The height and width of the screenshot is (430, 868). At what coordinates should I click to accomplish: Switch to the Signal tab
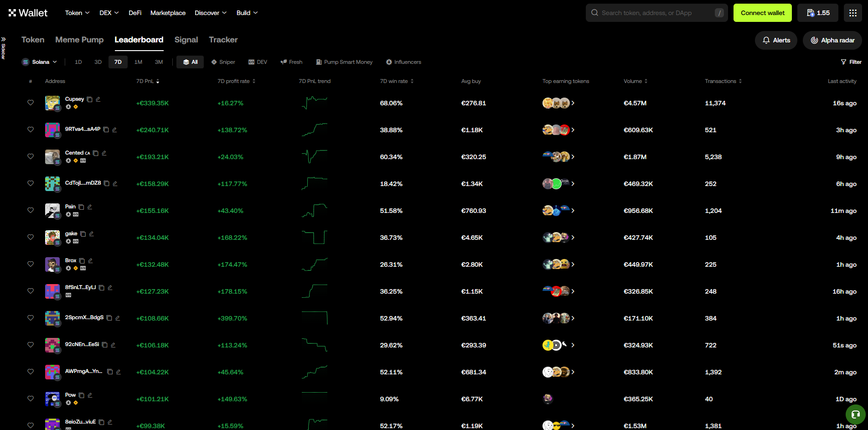186,40
